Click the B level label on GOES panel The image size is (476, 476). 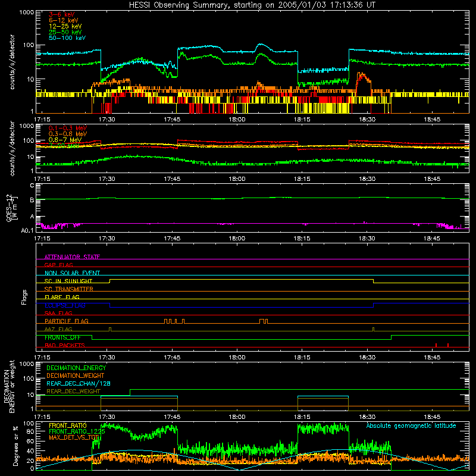pos(32,200)
